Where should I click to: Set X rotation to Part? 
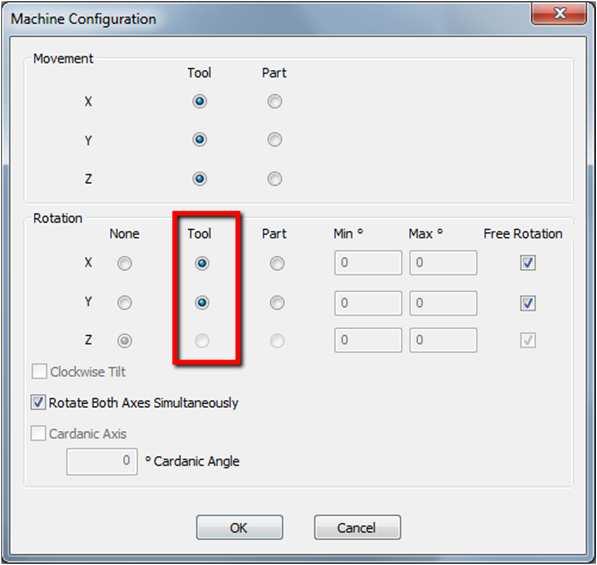(x=277, y=263)
